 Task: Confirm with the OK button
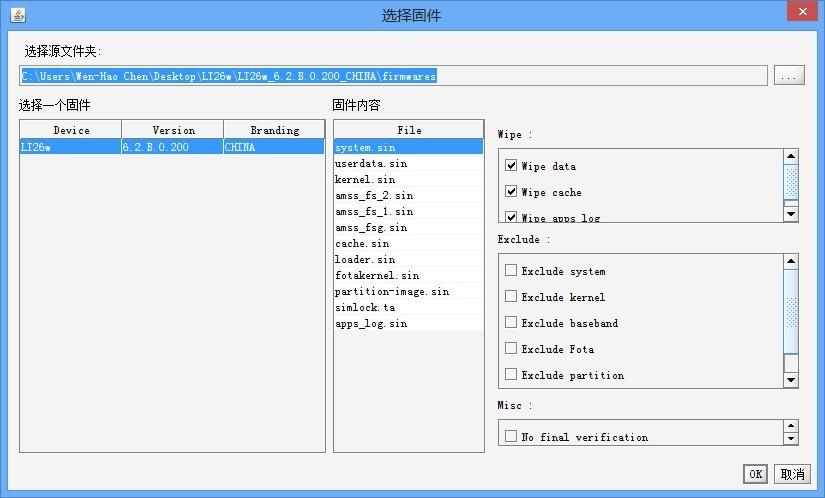click(x=756, y=474)
